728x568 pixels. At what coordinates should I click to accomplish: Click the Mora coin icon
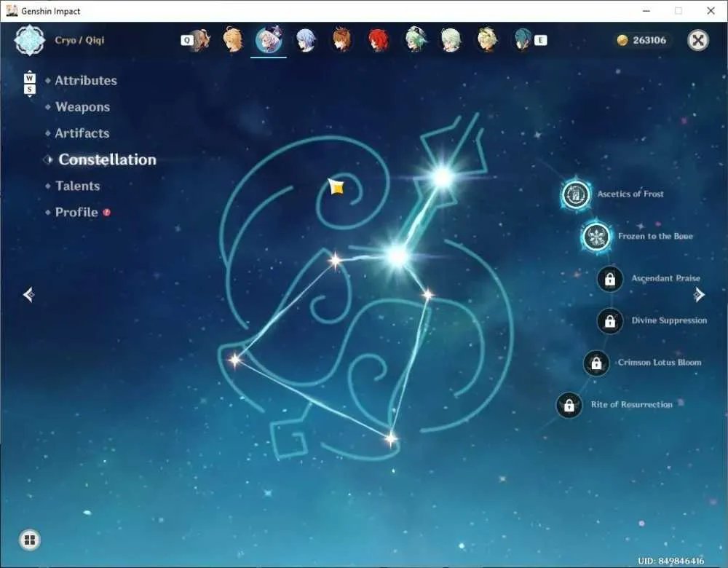coord(622,40)
